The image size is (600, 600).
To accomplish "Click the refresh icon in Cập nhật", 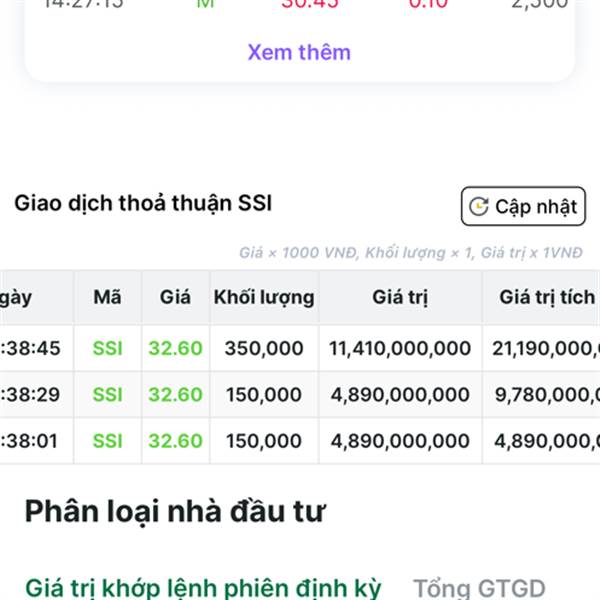I will 479,207.
